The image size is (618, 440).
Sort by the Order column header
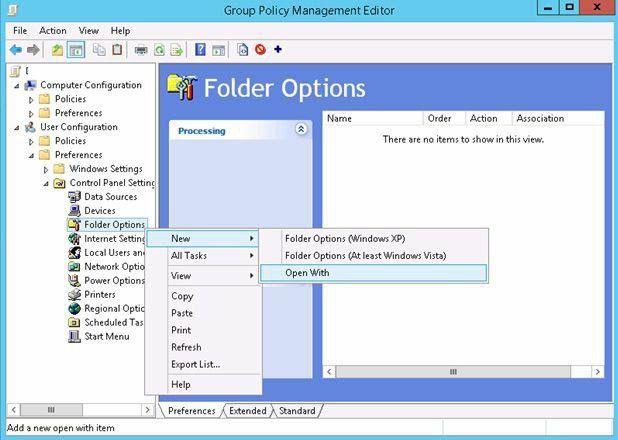pos(444,118)
